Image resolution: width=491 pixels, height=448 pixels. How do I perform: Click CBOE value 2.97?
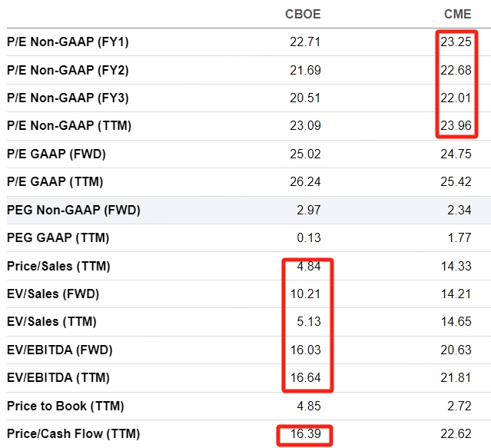[x=309, y=210]
